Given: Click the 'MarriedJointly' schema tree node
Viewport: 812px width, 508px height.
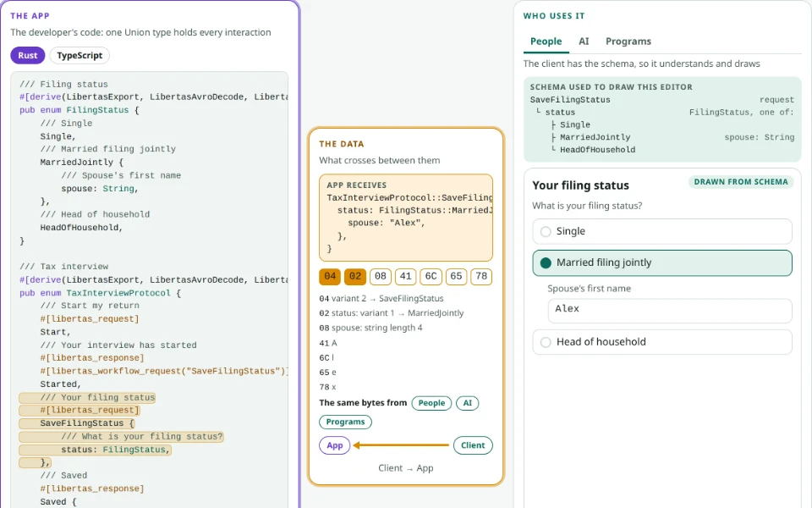Looking at the screenshot, I should [x=595, y=137].
